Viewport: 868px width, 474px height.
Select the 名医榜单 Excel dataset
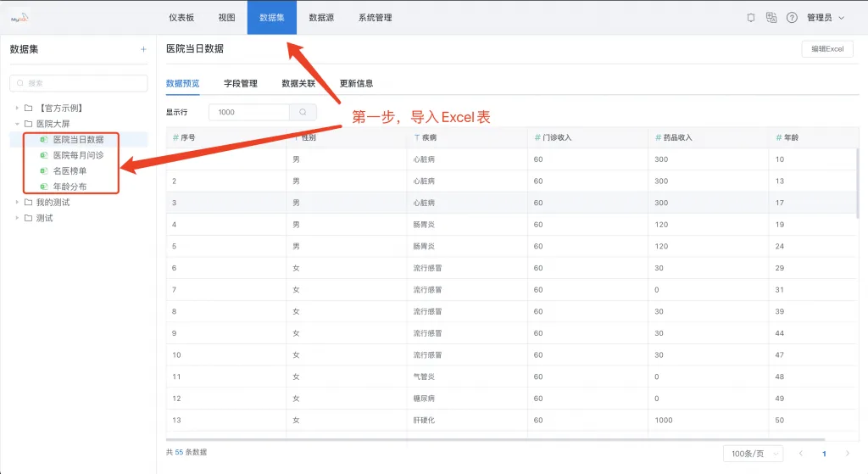[70, 170]
